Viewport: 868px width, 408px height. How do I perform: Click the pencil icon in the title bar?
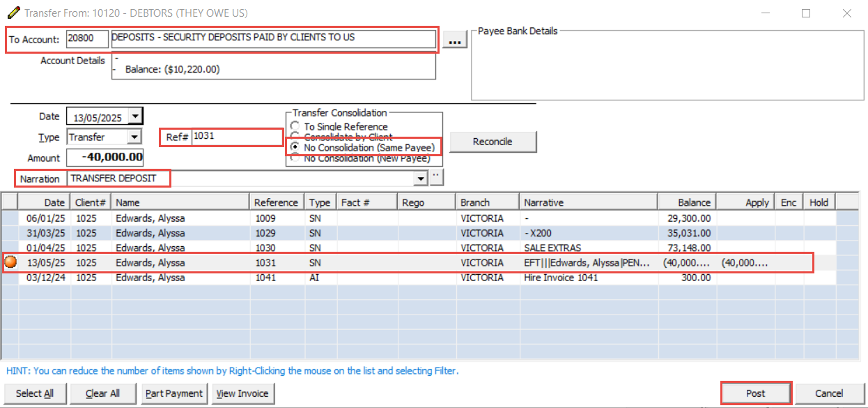[x=13, y=13]
